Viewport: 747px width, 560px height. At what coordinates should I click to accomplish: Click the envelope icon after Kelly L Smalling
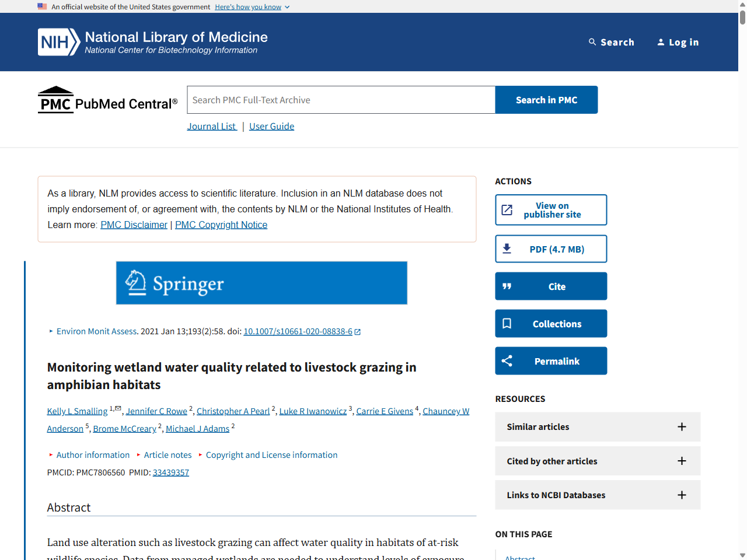tap(118, 408)
